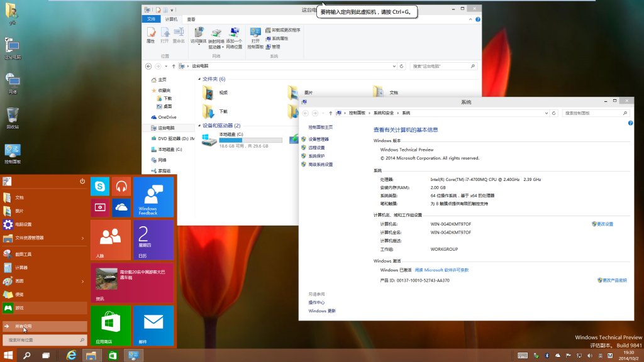Open the System window address history dropdown
Viewport: 644px width, 362px height.
point(546,113)
